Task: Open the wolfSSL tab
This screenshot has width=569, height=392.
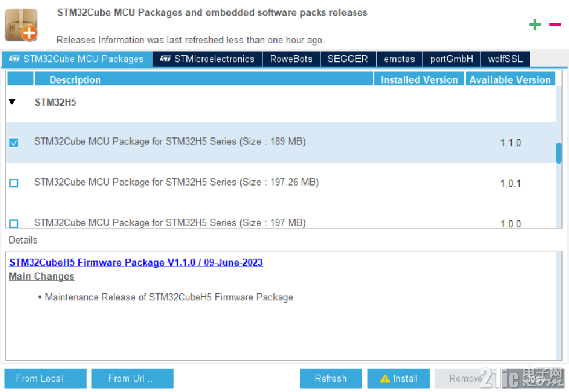Action: click(x=505, y=59)
